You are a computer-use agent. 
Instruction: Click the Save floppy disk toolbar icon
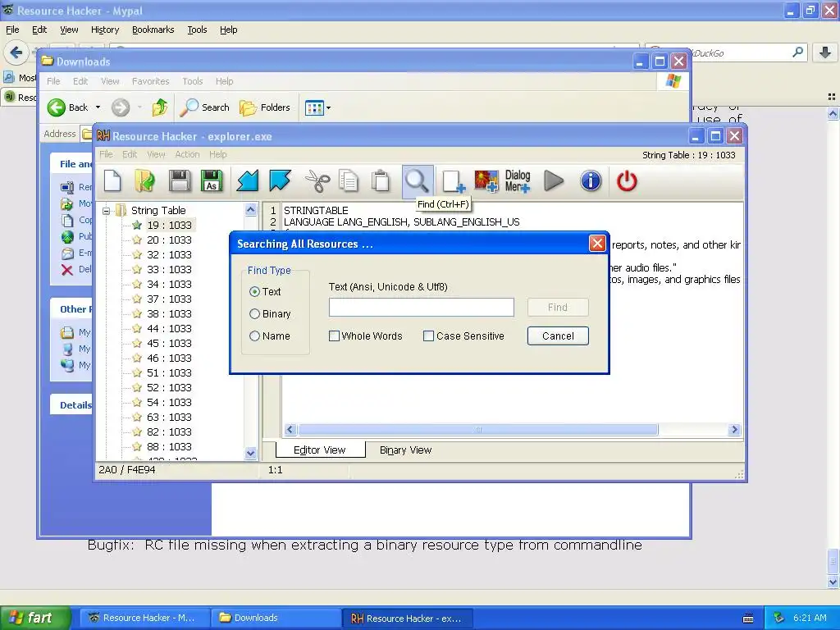point(179,180)
